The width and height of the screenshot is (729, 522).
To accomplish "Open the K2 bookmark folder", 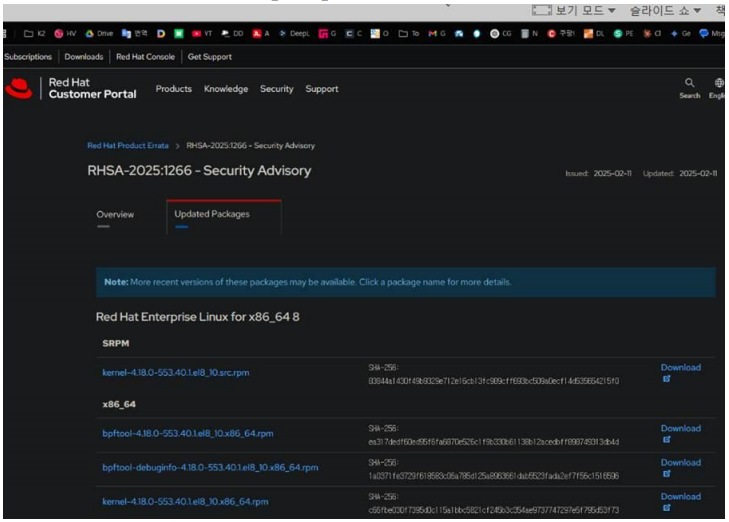I will coord(34,33).
